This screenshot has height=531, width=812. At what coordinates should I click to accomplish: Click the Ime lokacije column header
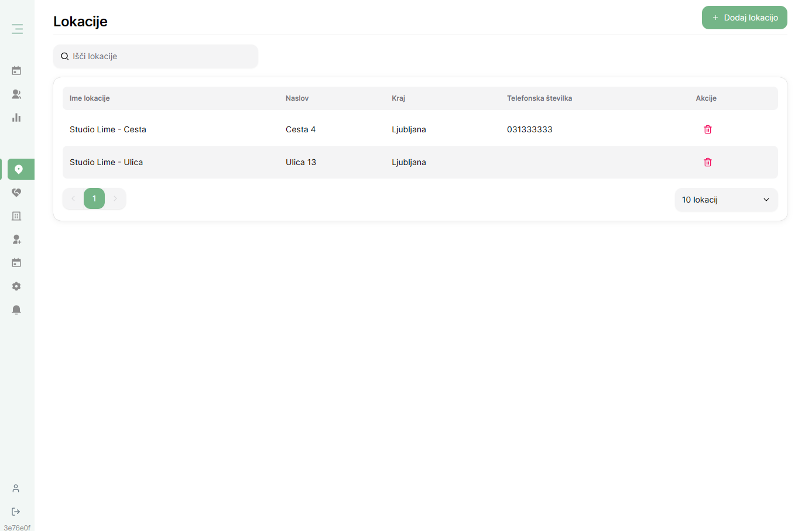click(90, 98)
